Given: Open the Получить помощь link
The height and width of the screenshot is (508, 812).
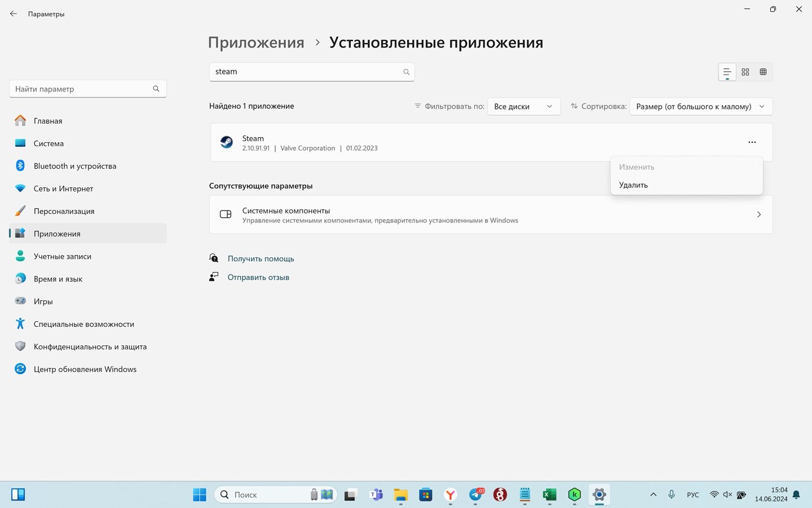Looking at the screenshot, I should pyautogui.click(x=261, y=259).
